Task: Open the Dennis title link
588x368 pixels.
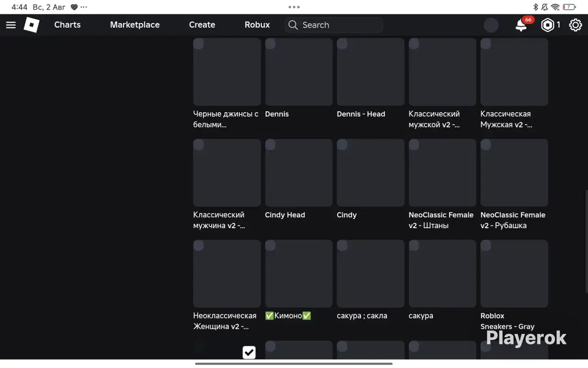Action: click(x=277, y=114)
